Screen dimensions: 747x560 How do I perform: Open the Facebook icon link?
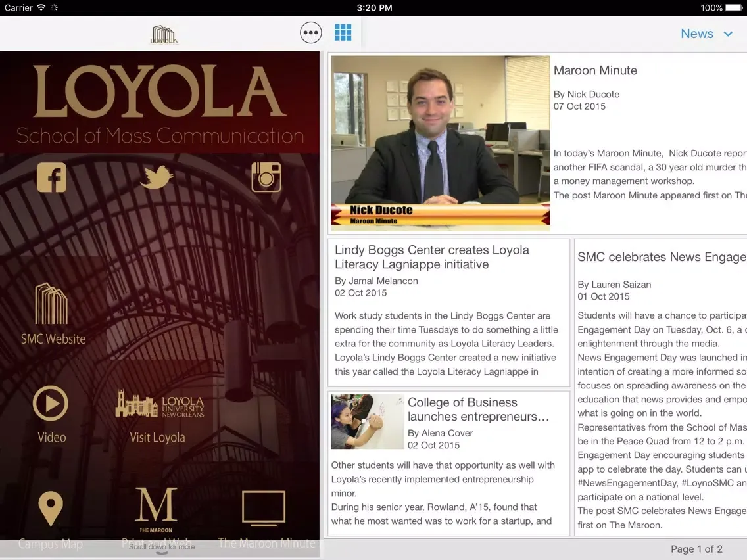[x=51, y=177]
